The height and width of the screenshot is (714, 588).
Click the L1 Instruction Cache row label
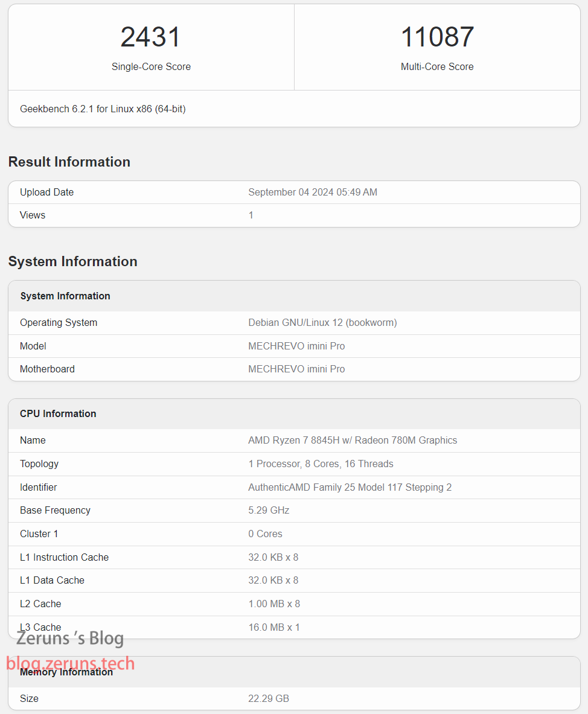[x=64, y=558]
